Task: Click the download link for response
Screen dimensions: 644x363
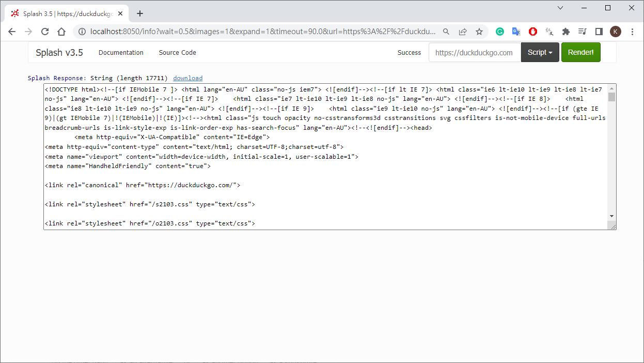Action: click(187, 78)
